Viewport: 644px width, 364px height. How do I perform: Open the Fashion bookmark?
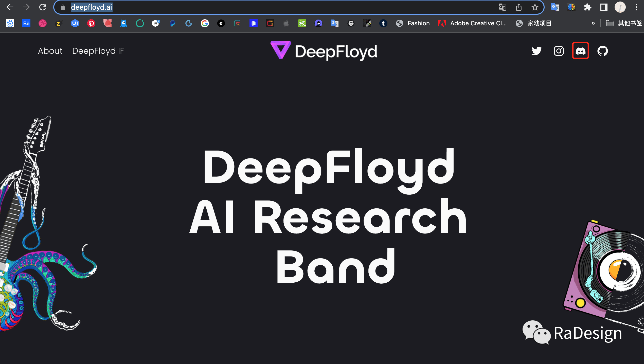[413, 23]
